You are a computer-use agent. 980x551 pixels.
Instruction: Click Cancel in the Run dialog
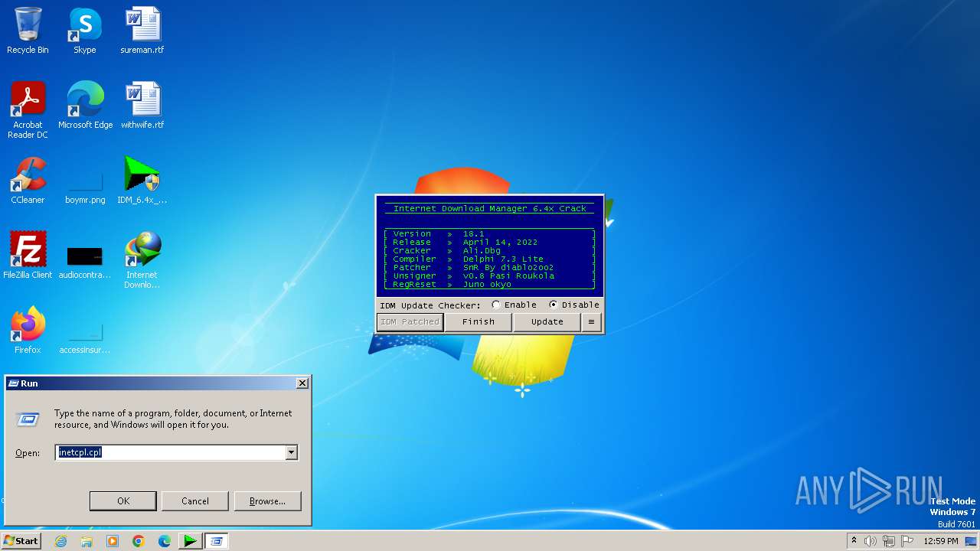tap(195, 501)
